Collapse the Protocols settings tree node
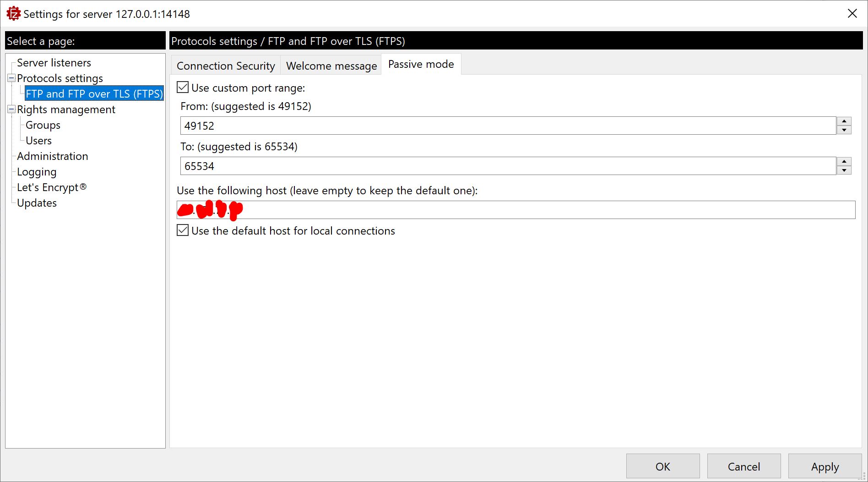This screenshot has width=868, height=482. (x=11, y=78)
